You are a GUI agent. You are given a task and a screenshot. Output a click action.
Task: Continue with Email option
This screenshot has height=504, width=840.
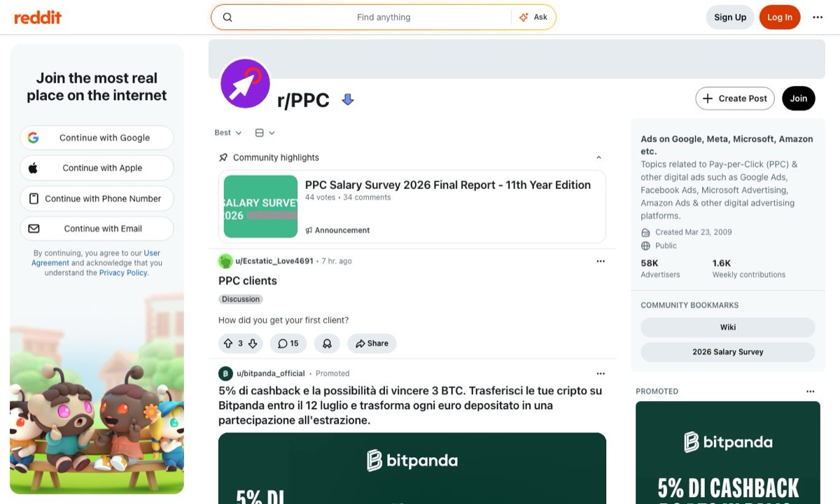pos(97,229)
